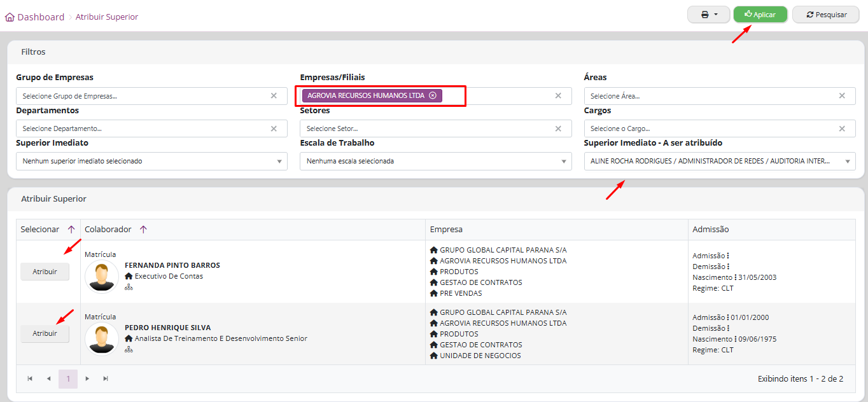Image resolution: width=868 pixels, height=402 pixels.
Task: Click the Empresa column header
Action: tap(446, 230)
